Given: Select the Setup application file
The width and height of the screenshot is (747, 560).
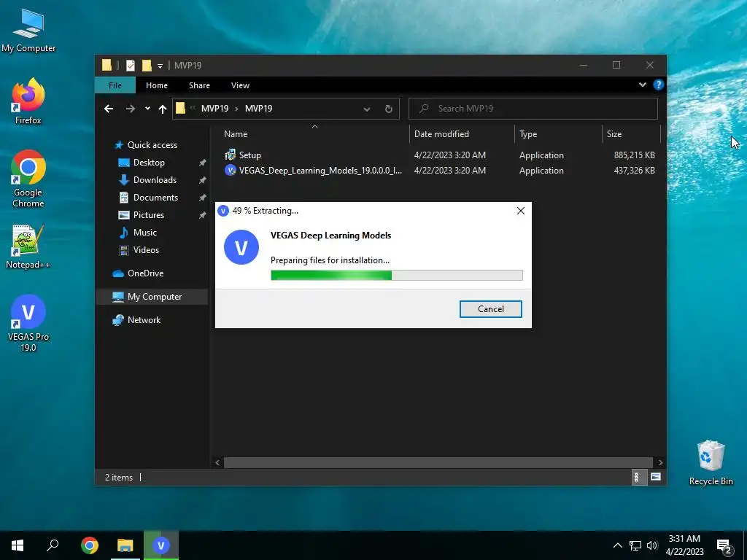Looking at the screenshot, I should (x=249, y=155).
